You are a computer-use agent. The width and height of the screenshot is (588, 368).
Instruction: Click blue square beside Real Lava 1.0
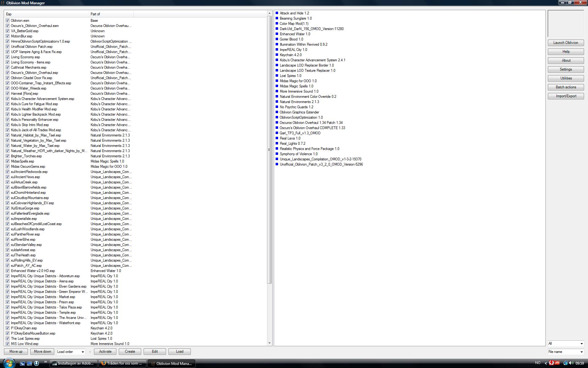[x=277, y=138]
